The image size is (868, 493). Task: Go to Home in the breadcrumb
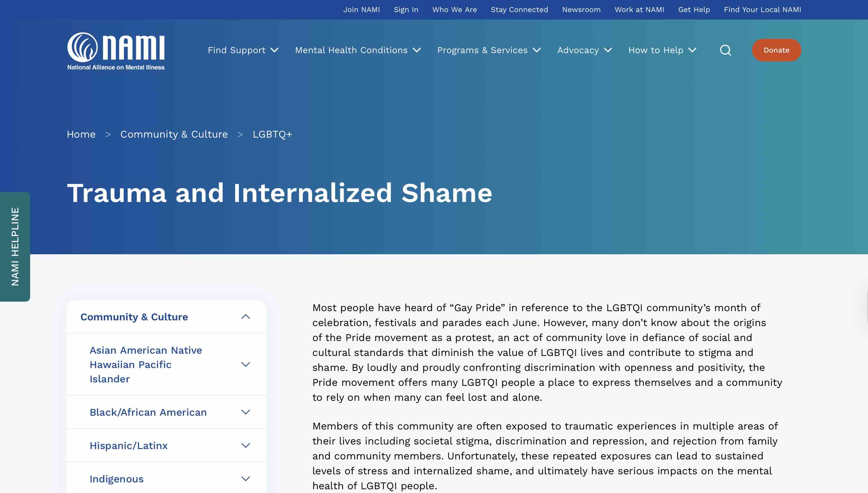[81, 134]
